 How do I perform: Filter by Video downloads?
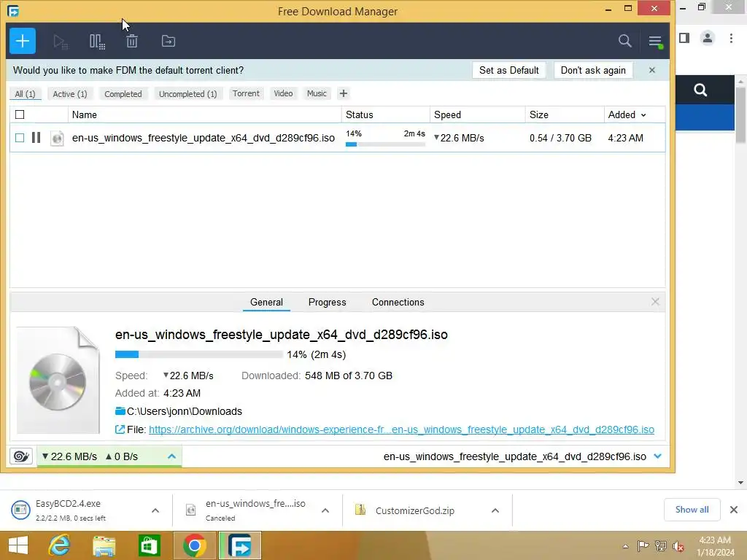(283, 93)
